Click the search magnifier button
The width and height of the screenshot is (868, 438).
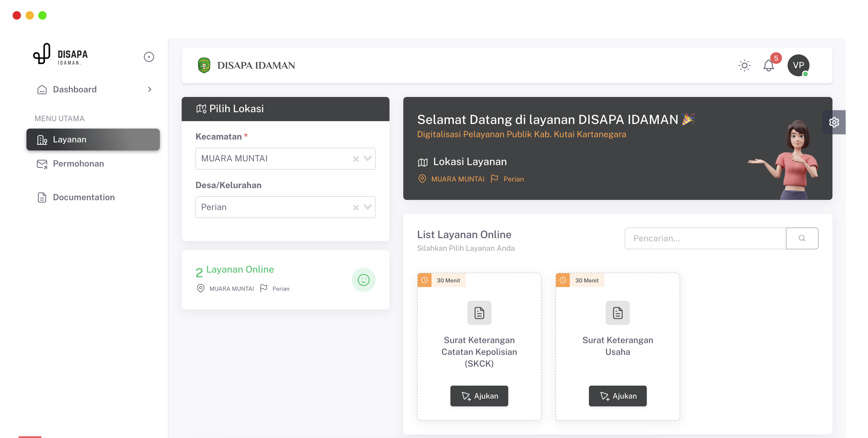click(x=802, y=238)
